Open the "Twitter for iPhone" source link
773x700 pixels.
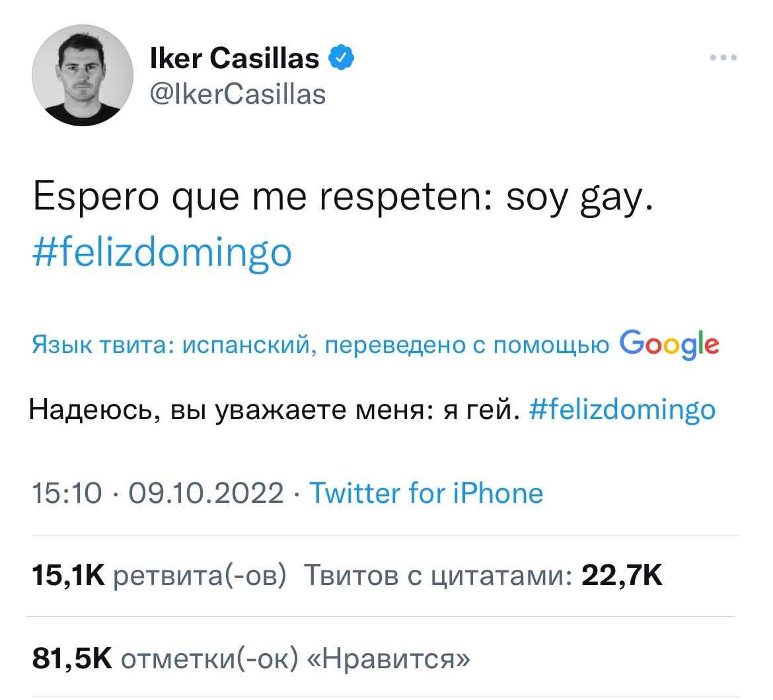426,493
